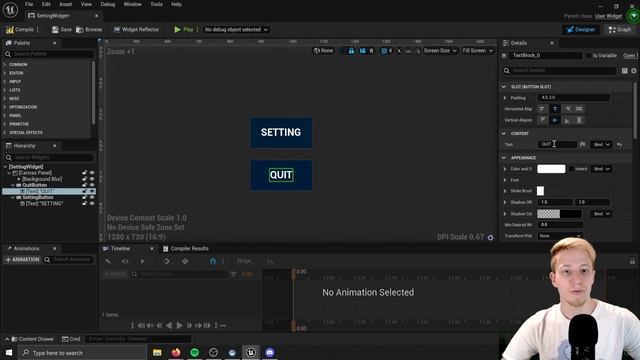
Task: Click the timeline wrench settings icon
Action: [x=108, y=261]
